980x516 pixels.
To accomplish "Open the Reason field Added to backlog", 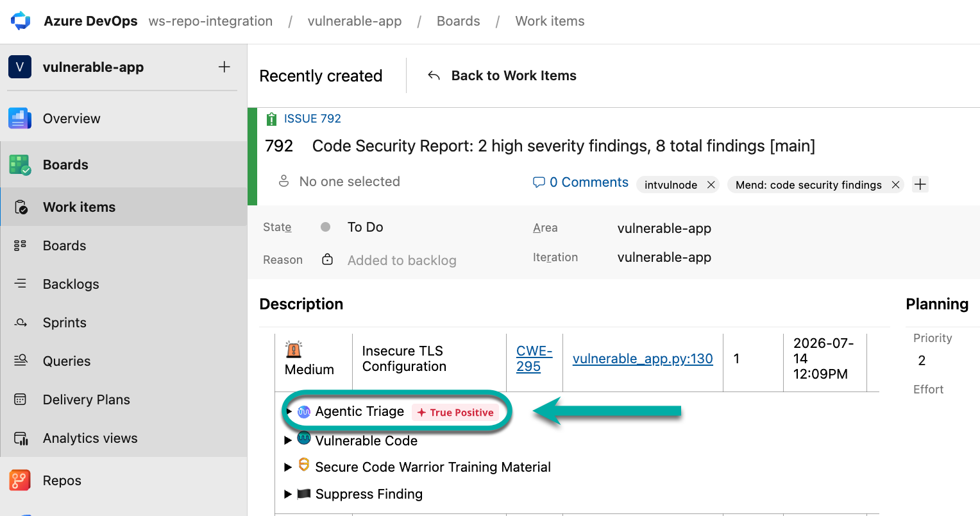I will pos(402,261).
